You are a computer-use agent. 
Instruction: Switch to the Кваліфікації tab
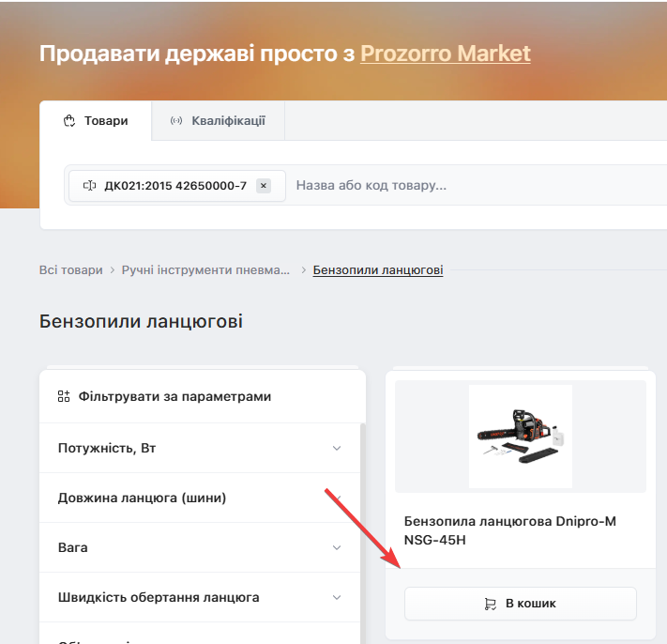point(219,121)
